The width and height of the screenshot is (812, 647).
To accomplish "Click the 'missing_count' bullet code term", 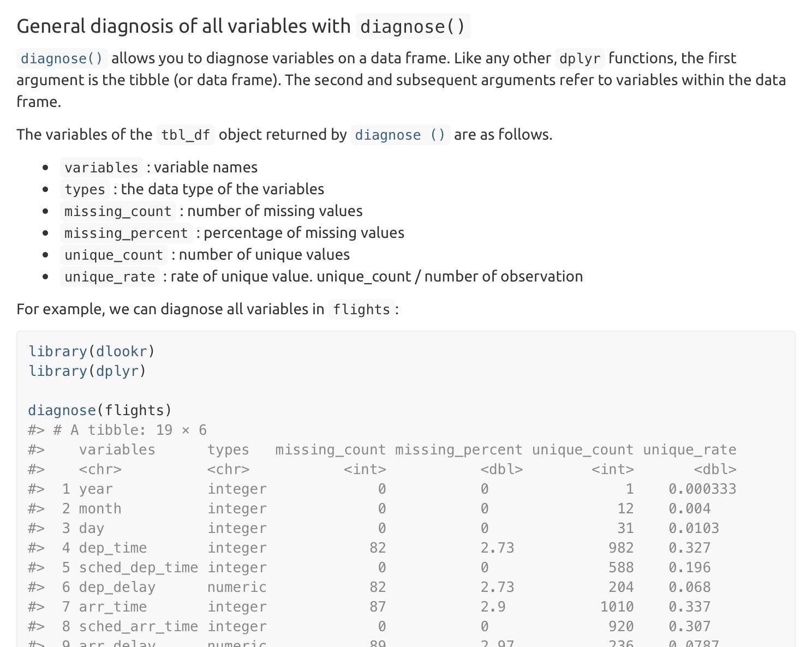I will click(118, 211).
